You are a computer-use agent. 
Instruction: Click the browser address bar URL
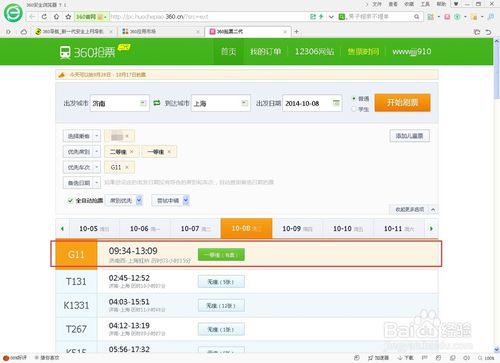point(159,17)
